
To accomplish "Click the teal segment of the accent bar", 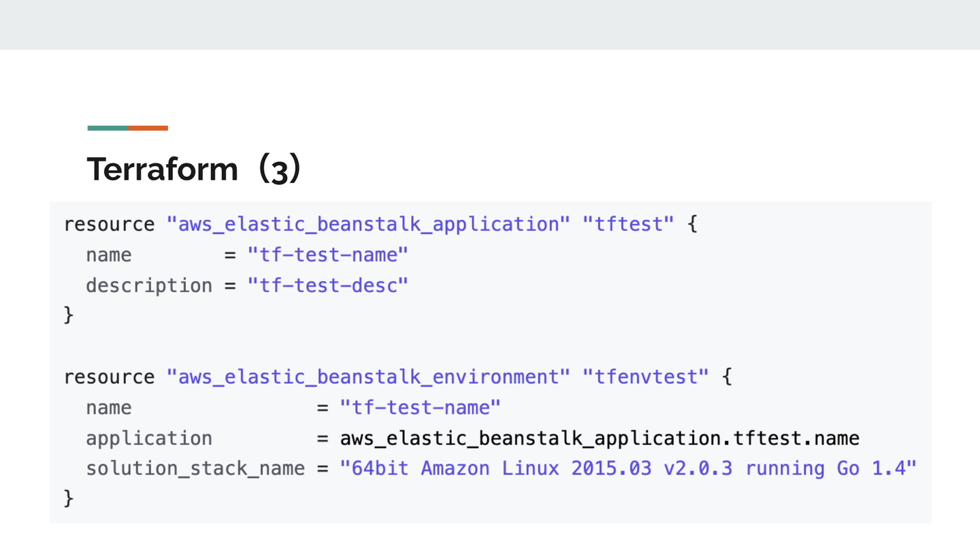I will pyautogui.click(x=108, y=128).
